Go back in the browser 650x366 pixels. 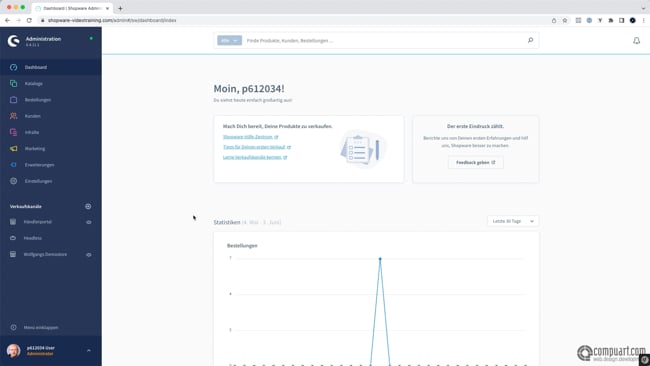click(x=7, y=20)
